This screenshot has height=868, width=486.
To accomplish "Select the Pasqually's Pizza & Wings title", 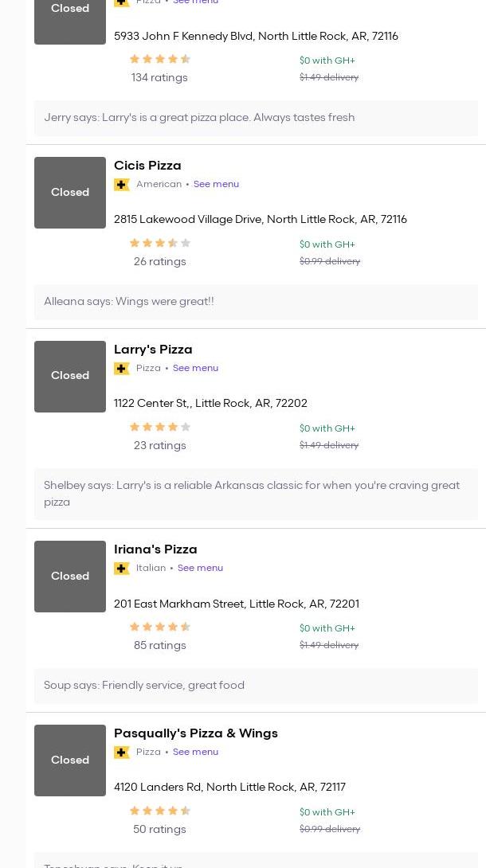I will pyautogui.click(x=196, y=733).
